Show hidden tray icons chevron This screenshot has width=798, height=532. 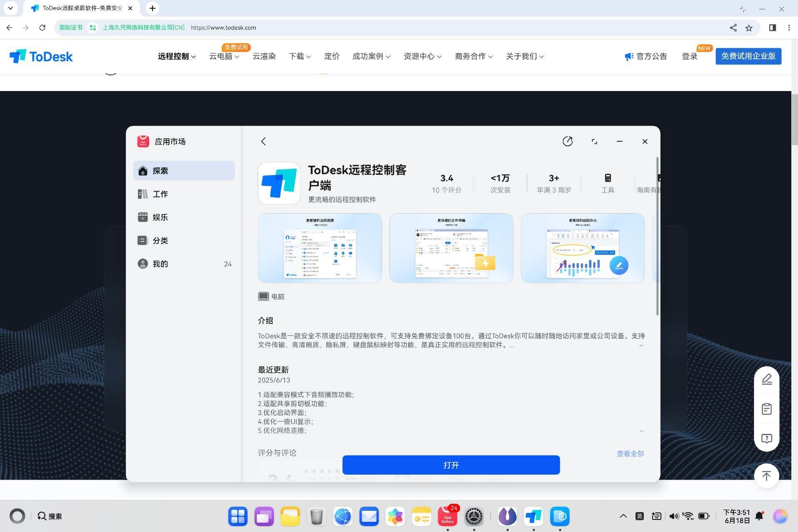tap(623, 516)
